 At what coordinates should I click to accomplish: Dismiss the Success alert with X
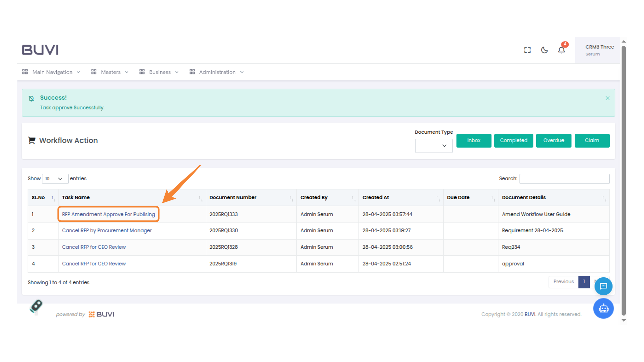607,98
